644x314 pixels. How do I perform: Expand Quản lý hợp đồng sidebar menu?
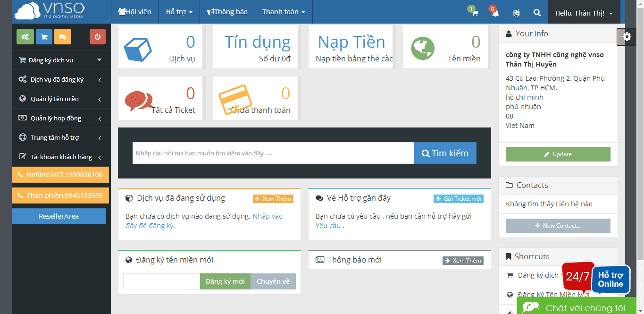point(61,118)
